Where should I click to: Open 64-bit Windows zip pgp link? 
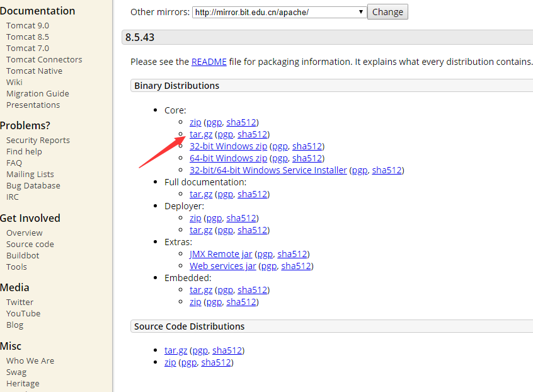click(280, 158)
